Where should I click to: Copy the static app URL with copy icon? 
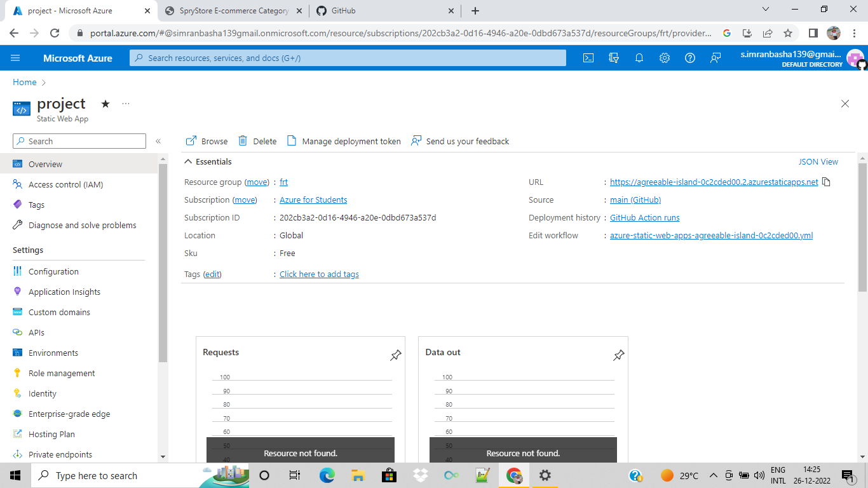pyautogui.click(x=826, y=182)
